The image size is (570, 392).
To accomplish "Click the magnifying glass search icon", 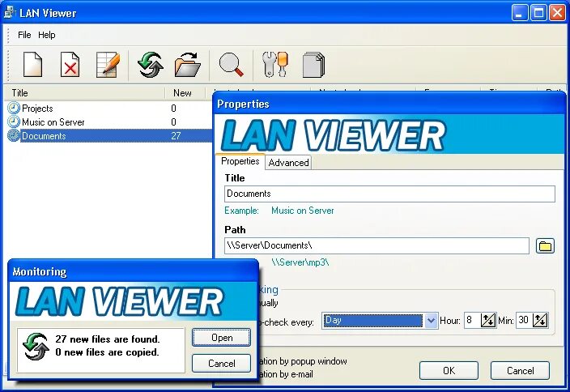I will (x=232, y=64).
